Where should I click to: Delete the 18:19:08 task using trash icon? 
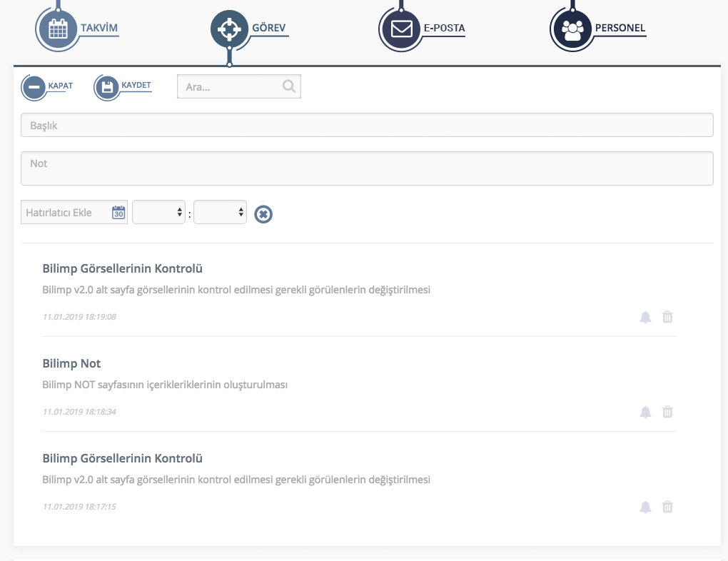pos(667,317)
